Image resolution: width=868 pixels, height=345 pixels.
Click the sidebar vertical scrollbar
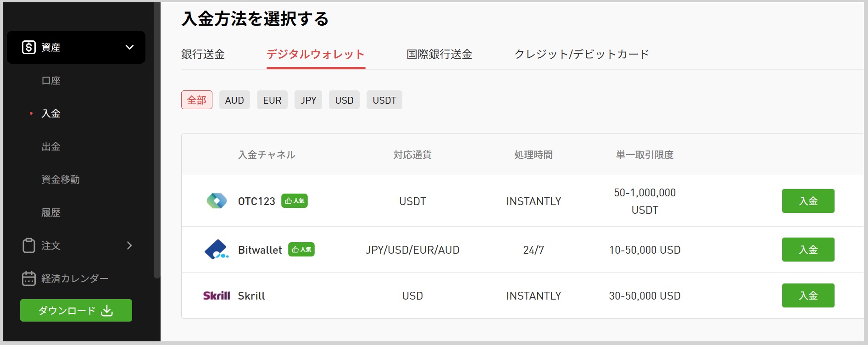[157, 138]
